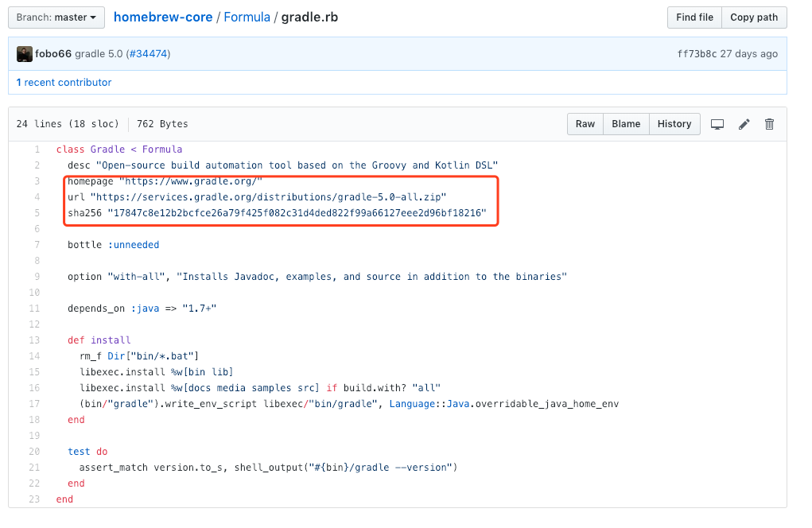
Task: Click the Copy path button
Action: click(x=754, y=17)
